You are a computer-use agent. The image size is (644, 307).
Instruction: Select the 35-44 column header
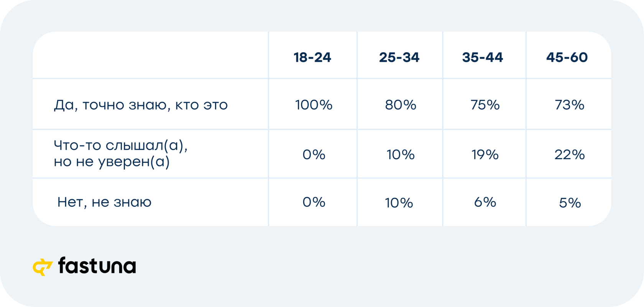pyautogui.click(x=483, y=58)
